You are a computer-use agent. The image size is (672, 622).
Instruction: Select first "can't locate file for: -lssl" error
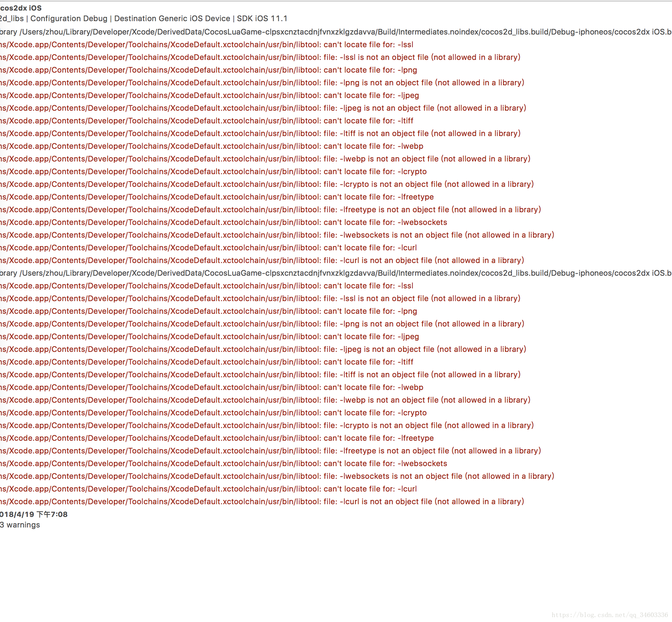click(207, 44)
